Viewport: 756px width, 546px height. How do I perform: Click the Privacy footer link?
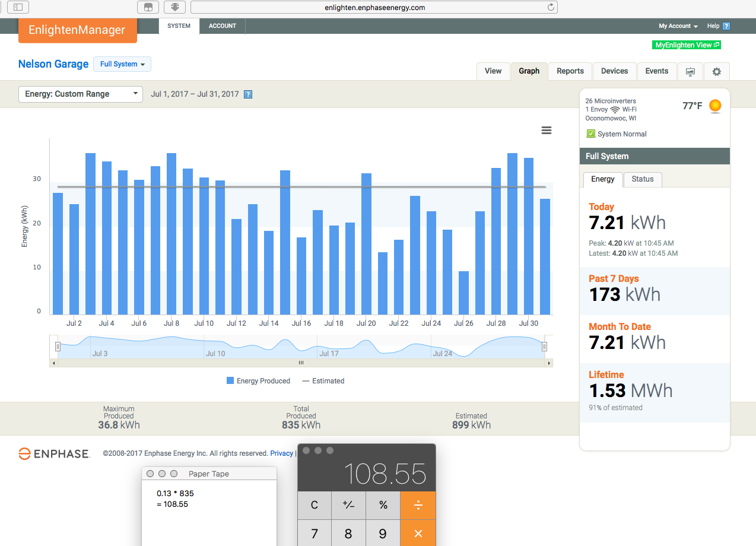click(281, 453)
